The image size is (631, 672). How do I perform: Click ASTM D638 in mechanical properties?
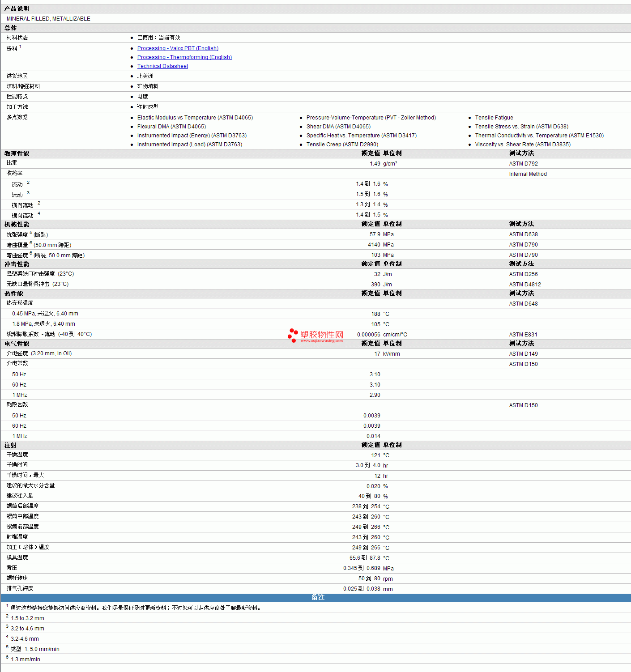[x=524, y=234]
